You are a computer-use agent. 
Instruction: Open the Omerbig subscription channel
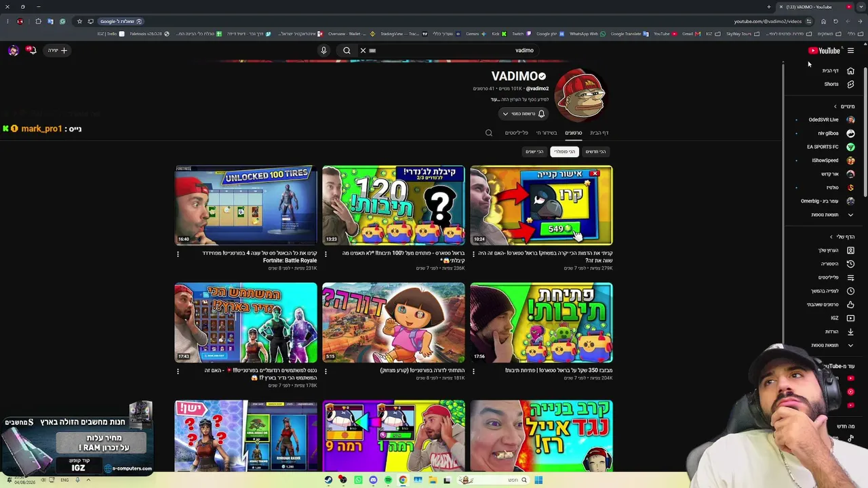tap(827, 201)
